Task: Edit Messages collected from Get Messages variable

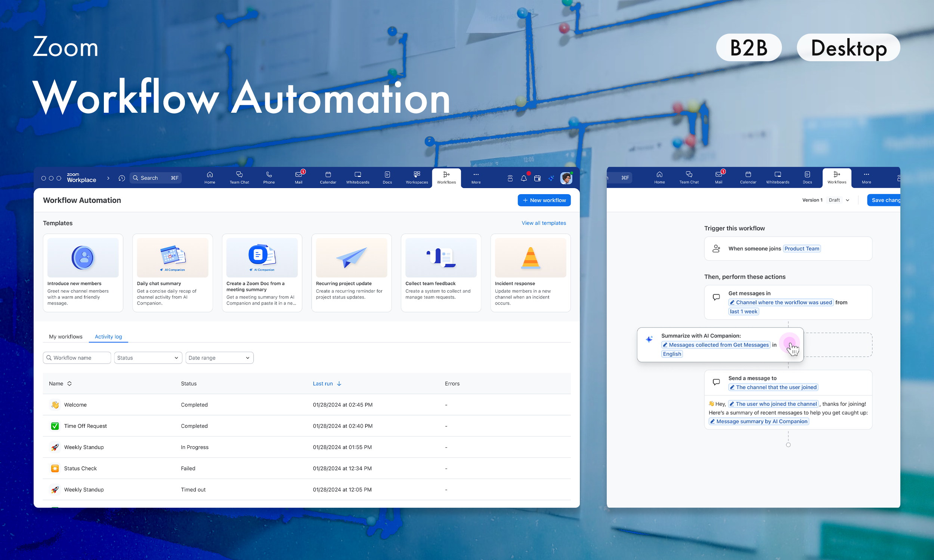Action: click(x=716, y=345)
